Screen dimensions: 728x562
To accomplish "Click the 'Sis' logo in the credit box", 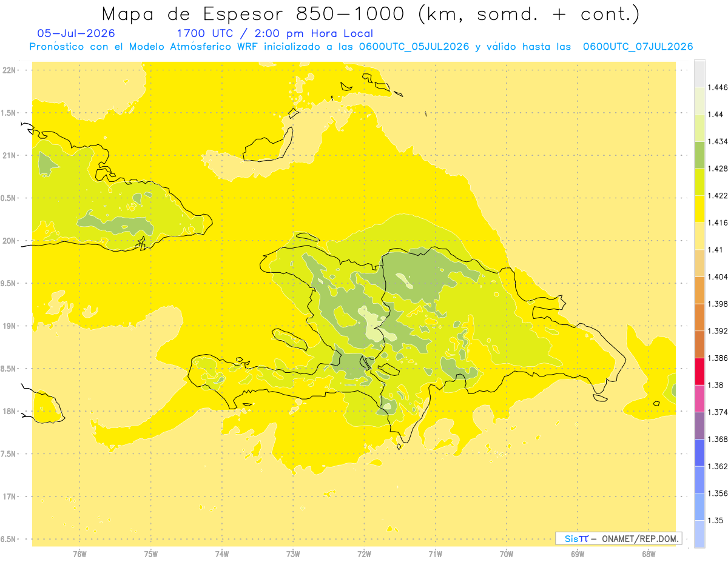I will coord(571,538).
